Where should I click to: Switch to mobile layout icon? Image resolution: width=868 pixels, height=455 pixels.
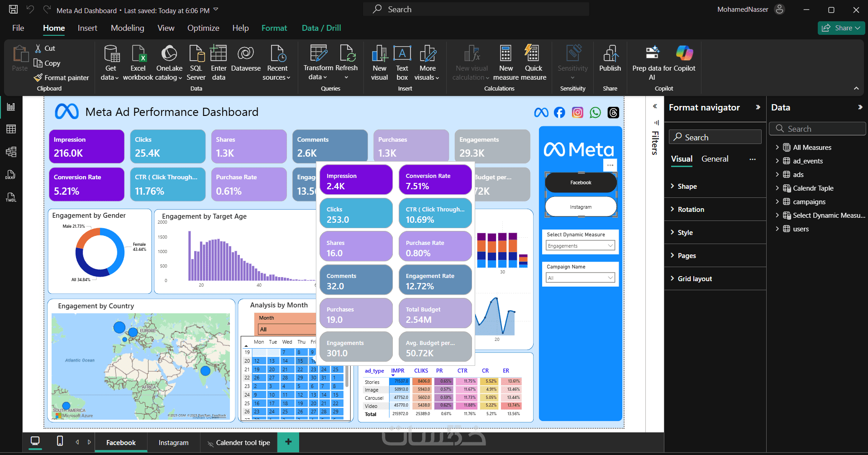point(60,441)
